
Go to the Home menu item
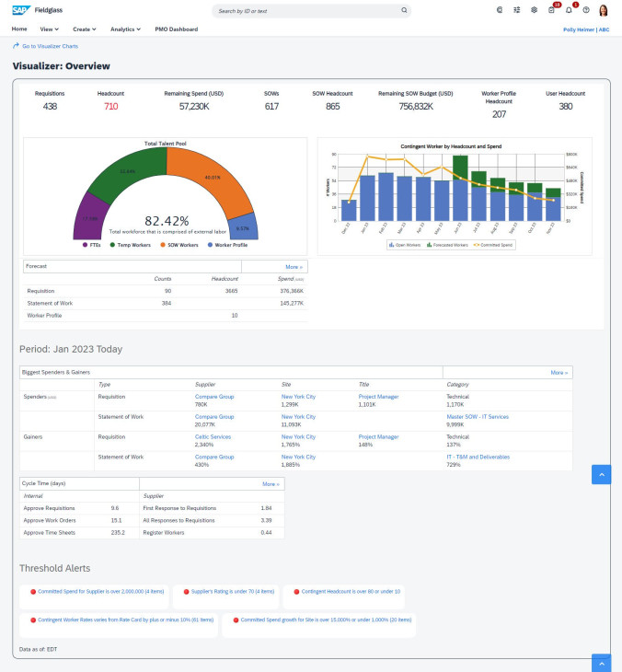pos(19,29)
